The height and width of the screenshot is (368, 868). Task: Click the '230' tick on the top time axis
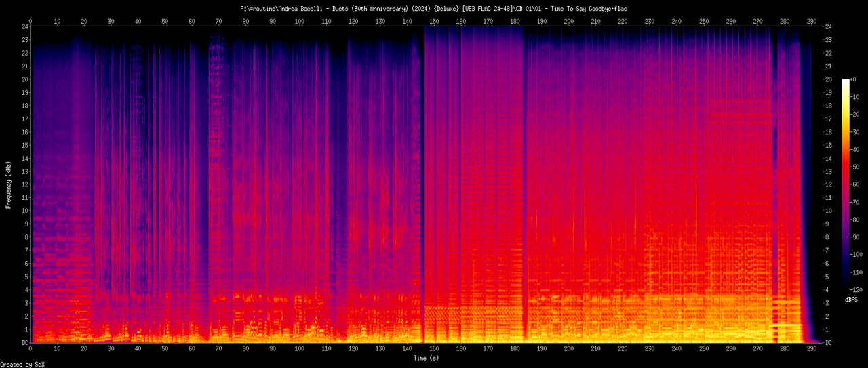coord(650,21)
